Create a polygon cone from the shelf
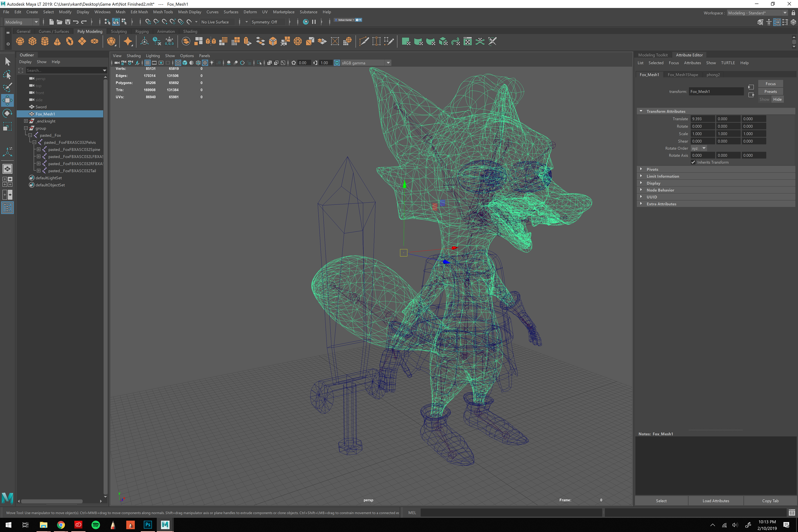This screenshot has height=532, width=798. (57, 41)
